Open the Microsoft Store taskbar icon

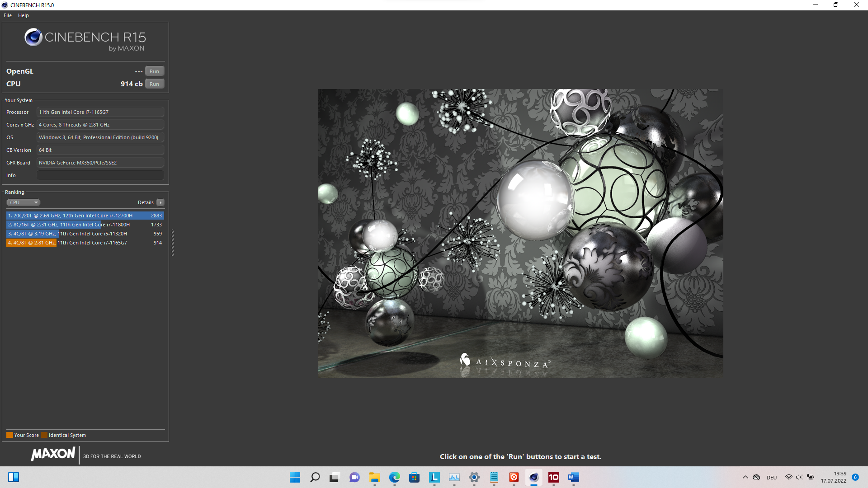click(x=415, y=477)
